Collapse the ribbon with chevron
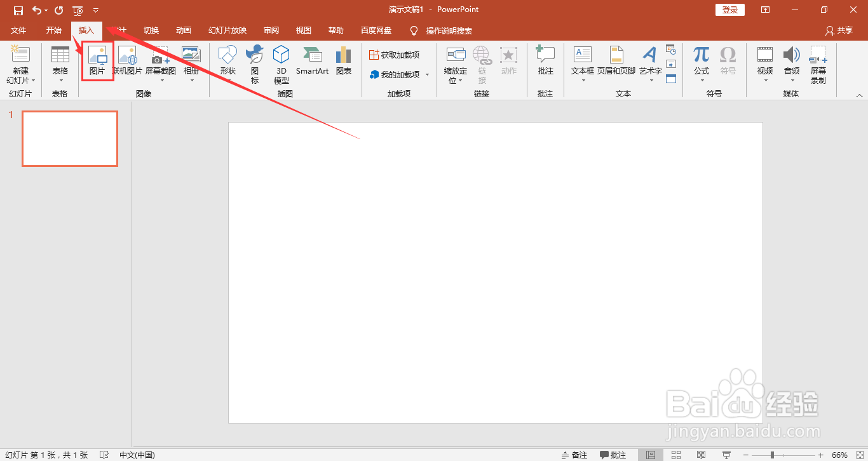This screenshot has width=868, height=461. 860,95
